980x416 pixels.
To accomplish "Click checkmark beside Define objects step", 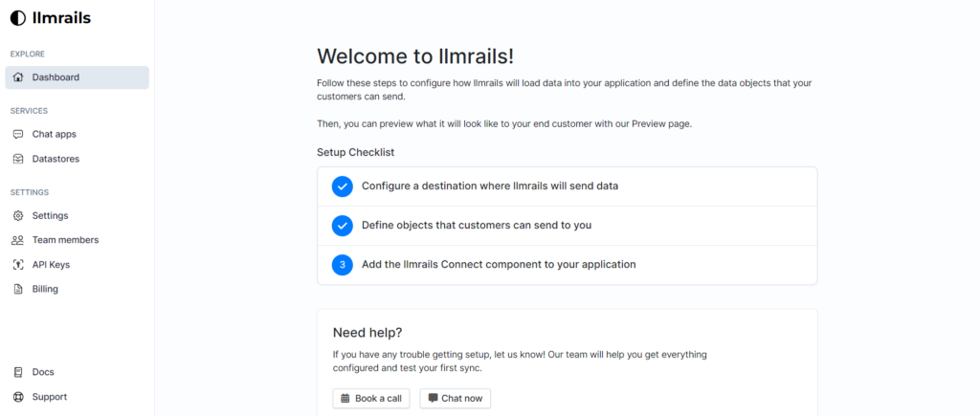I will pyautogui.click(x=343, y=226).
